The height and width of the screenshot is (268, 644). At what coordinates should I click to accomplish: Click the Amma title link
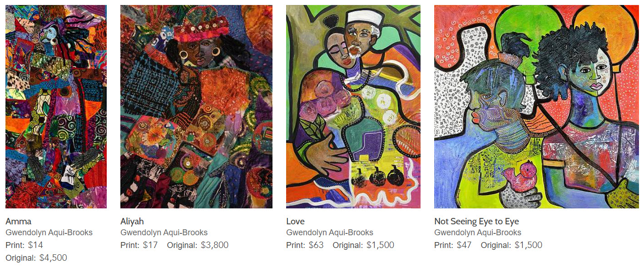(x=19, y=222)
